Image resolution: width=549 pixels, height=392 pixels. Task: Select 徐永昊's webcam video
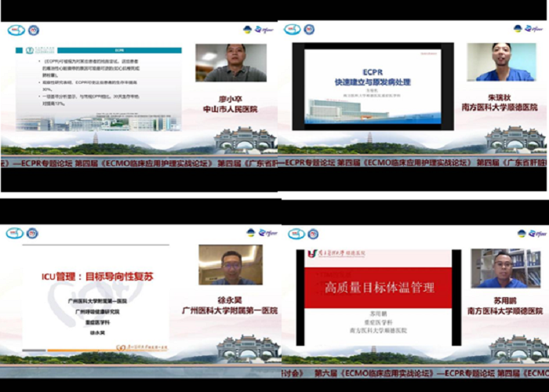[230, 265]
